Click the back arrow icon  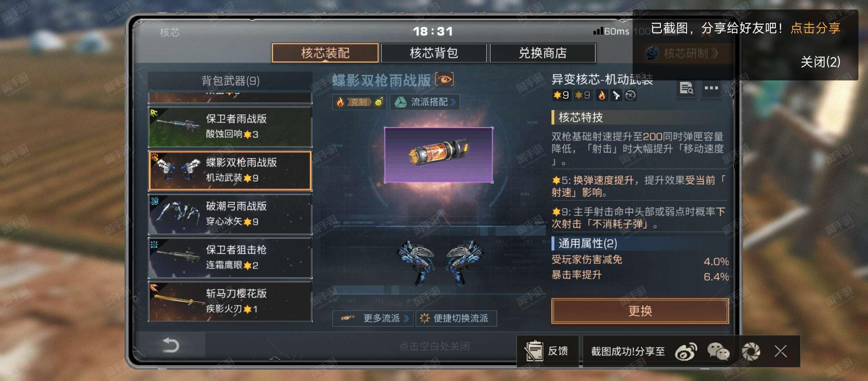pyautogui.click(x=171, y=345)
